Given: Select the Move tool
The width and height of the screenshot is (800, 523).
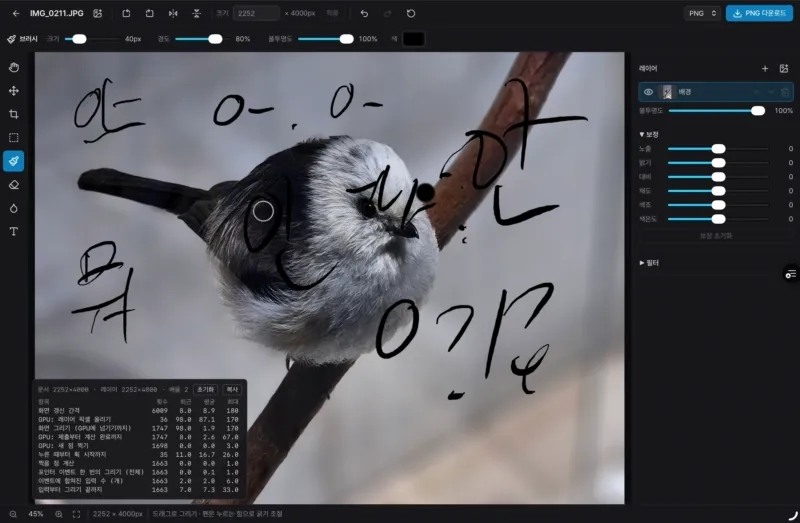Looking at the screenshot, I should pos(14,91).
